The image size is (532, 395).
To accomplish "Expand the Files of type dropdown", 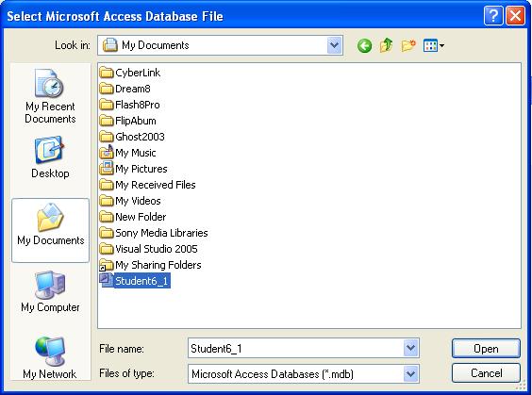I will coord(410,373).
